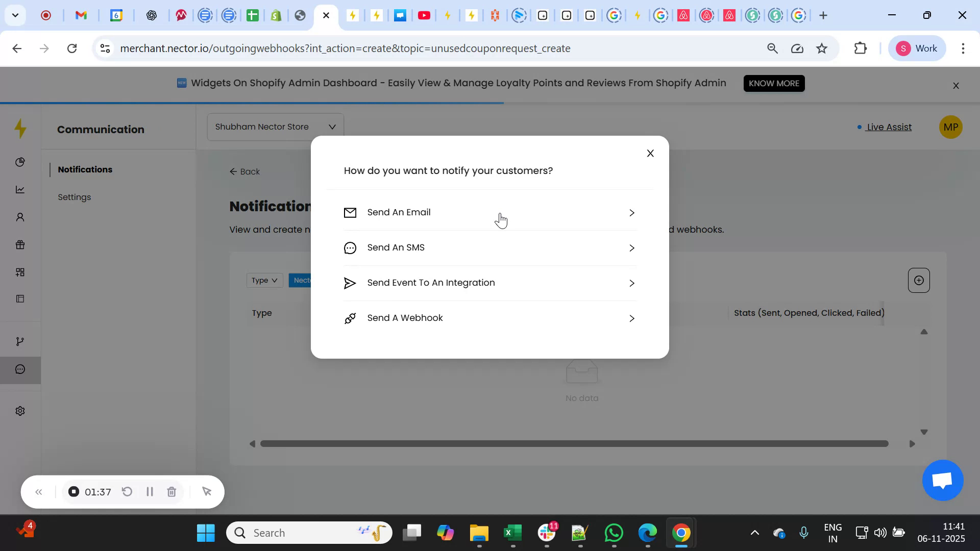Open the chat bubble communication icon
Screen dimensions: 980x551
pos(20,369)
